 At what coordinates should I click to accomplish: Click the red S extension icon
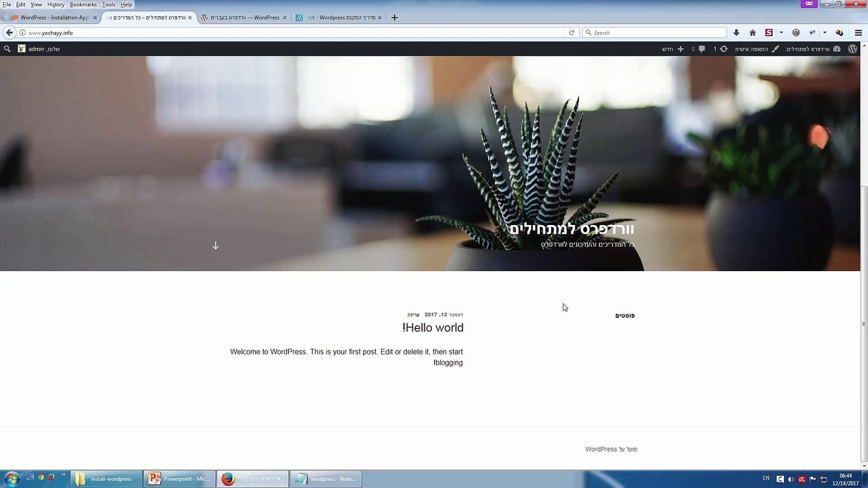pyautogui.click(x=769, y=33)
